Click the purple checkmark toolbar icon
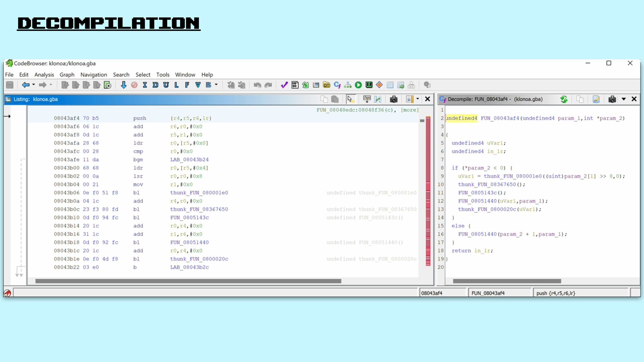Image resolution: width=644 pixels, height=362 pixels. [x=284, y=85]
